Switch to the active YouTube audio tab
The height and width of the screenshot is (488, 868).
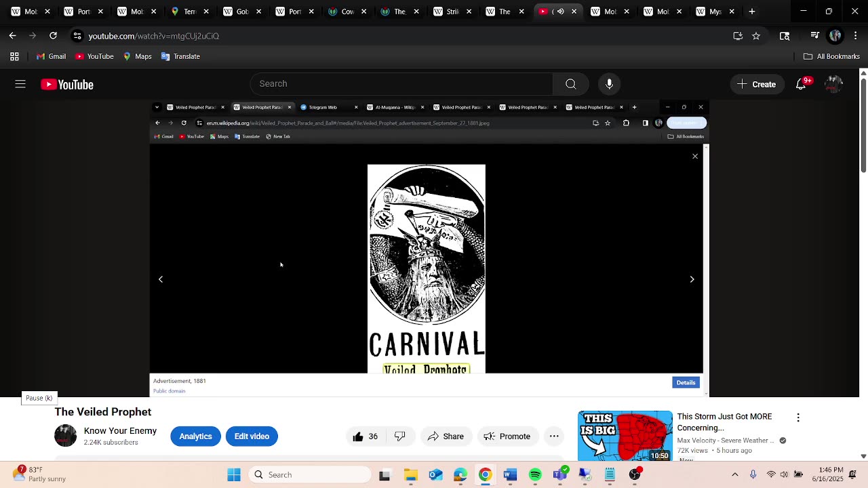point(557,12)
